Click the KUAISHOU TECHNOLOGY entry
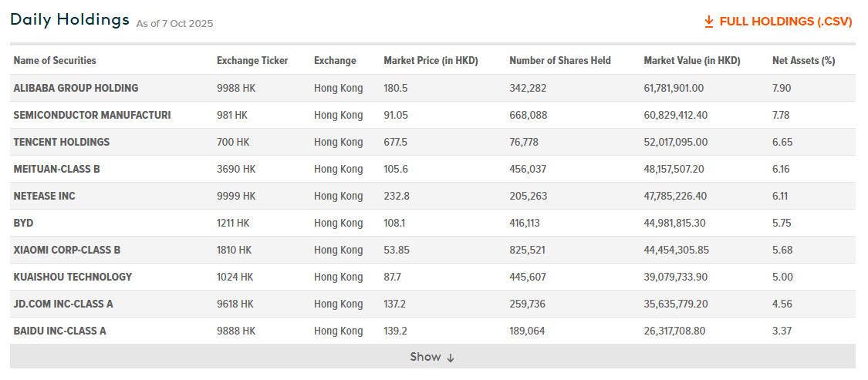This screenshot has width=868, height=380. click(x=73, y=277)
